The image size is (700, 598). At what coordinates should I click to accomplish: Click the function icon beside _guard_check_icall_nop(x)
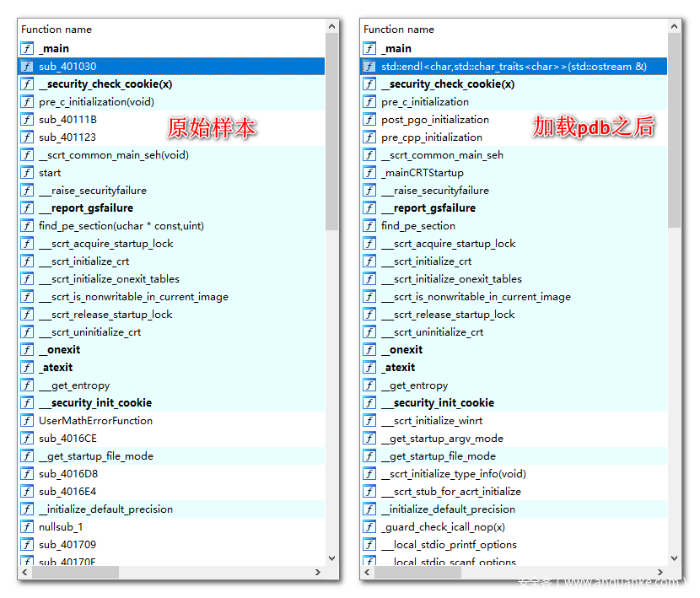[x=370, y=527]
